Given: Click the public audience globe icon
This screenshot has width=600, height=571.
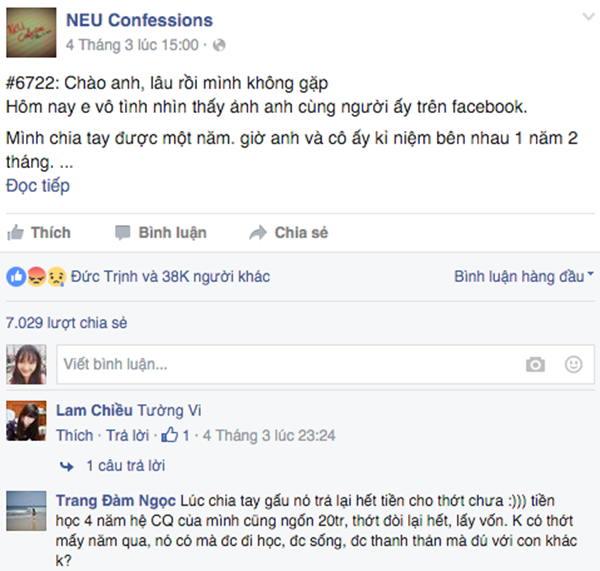Looking at the screenshot, I should click(220, 45).
